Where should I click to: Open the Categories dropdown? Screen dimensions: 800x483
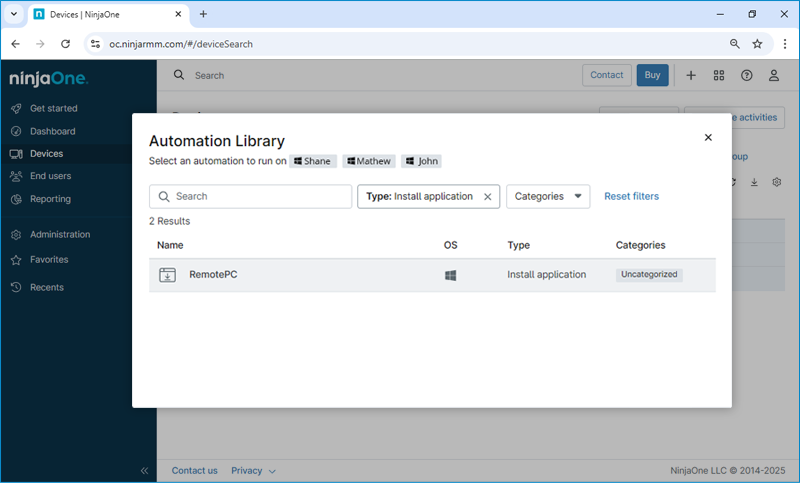548,197
